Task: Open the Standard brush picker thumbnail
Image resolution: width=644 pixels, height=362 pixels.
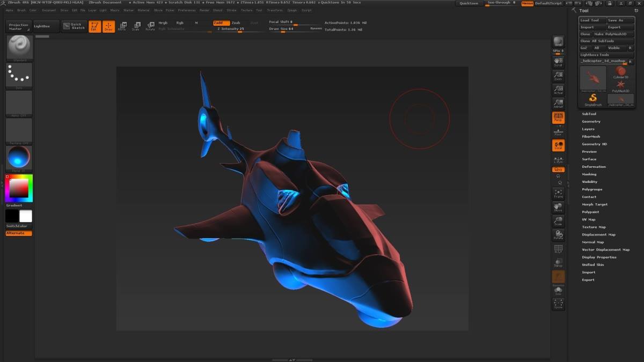Action: pyautogui.click(x=19, y=48)
